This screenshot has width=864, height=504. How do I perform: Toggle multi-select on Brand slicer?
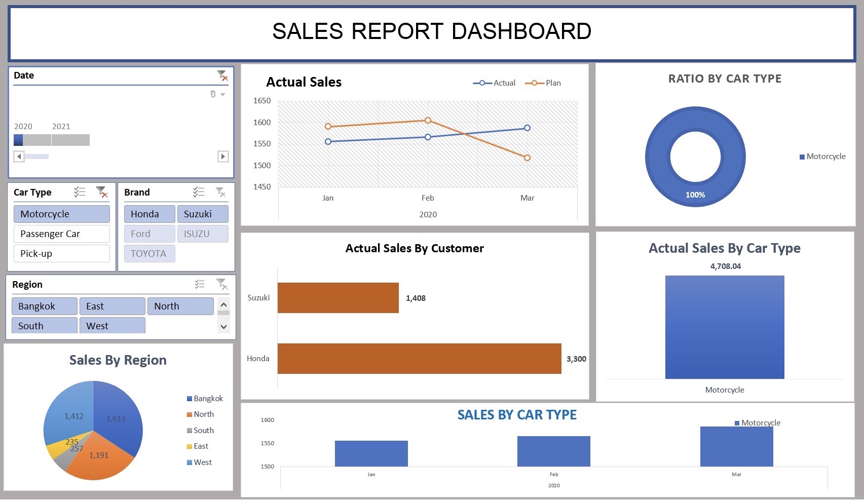(199, 192)
